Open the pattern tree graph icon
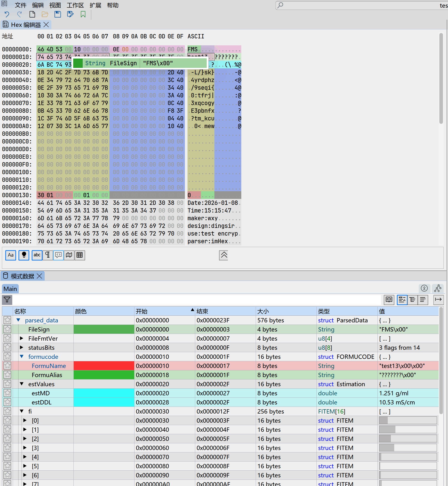 [x=438, y=289]
